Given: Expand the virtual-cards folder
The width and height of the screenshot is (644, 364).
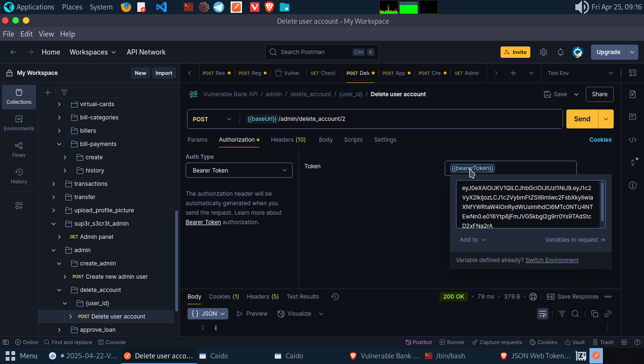Looking at the screenshot, I should pyautogui.click(x=59, y=104).
